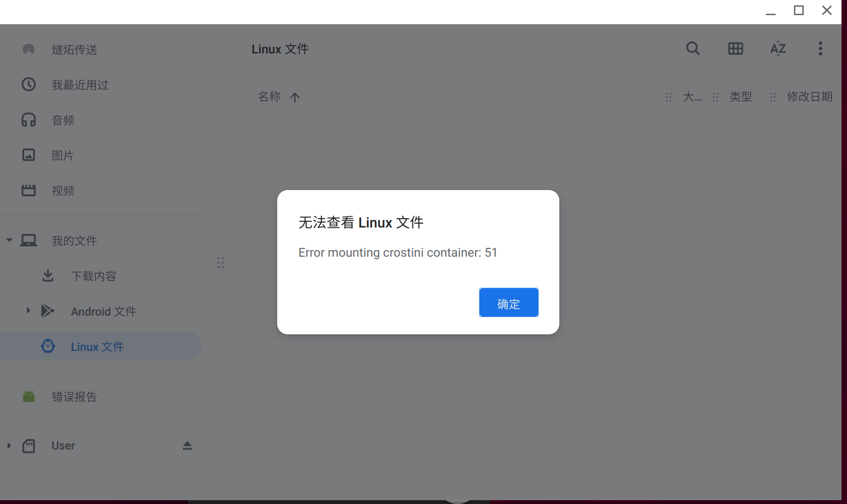Screen dimensions: 847x504
Task: Click the headphones audio icon
Action: point(29,120)
